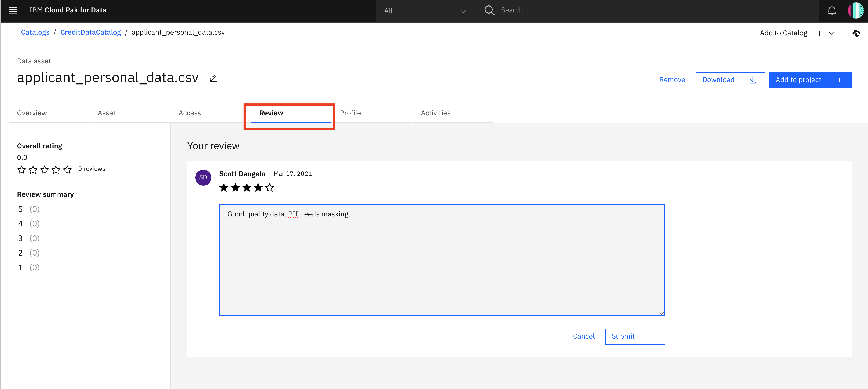The height and width of the screenshot is (389, 868).
Task: Cancel the current review submission
Action: (x=584, y=336)
